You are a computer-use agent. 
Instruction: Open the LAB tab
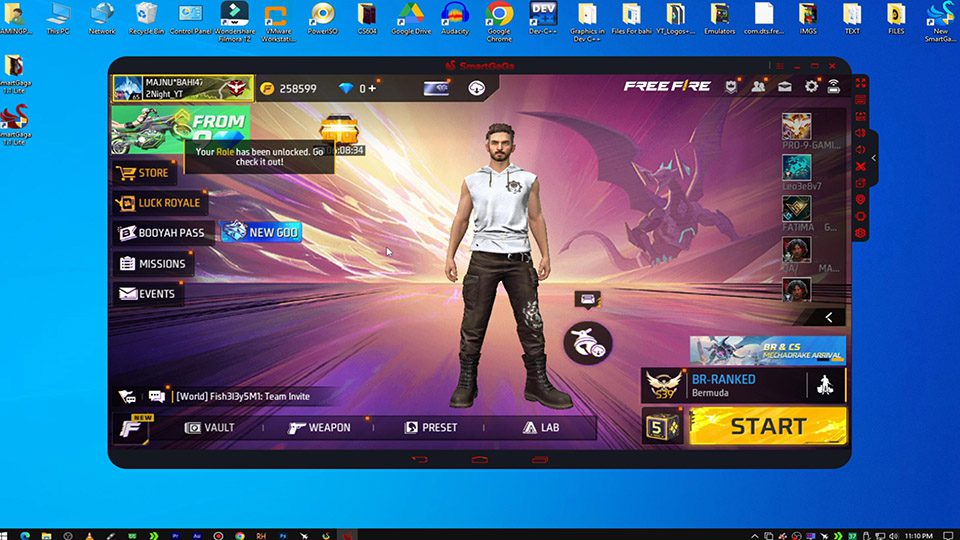click(x=541, y=427)
